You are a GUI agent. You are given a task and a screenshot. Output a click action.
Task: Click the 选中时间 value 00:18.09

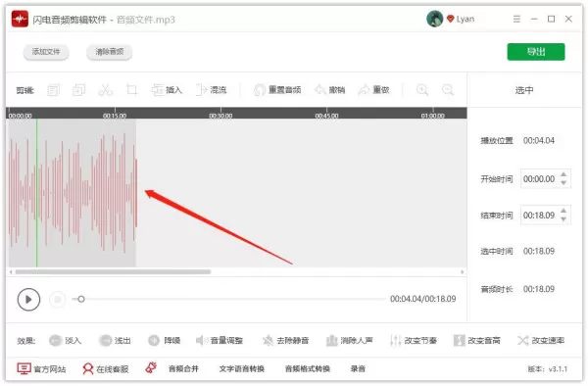pos(539,251)
